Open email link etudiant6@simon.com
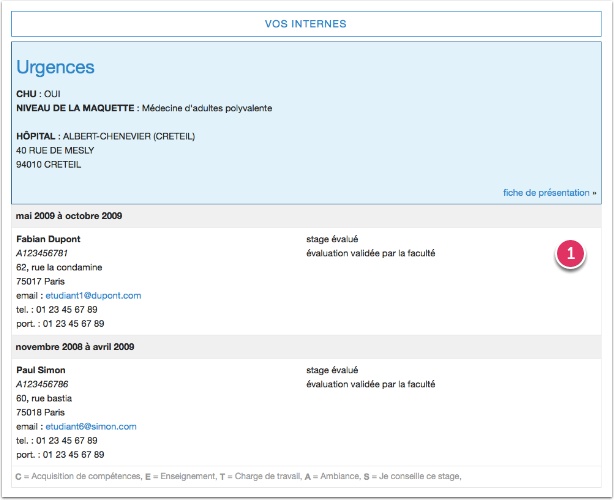The width and height of the screenshot is (614, 500). [91, 427]
